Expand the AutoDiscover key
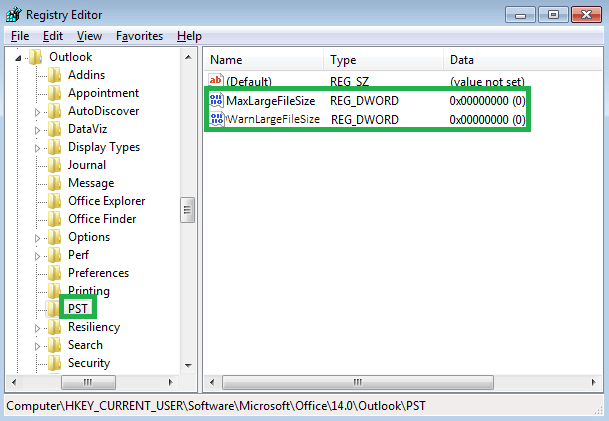Screen dimensions: 609x421 (37, 112)
